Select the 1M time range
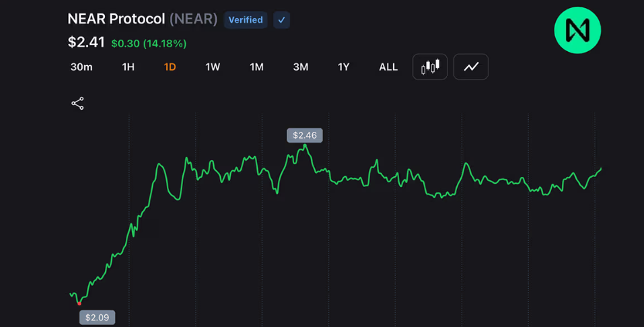This screenshot has width=644, height=327. [256, 67]
